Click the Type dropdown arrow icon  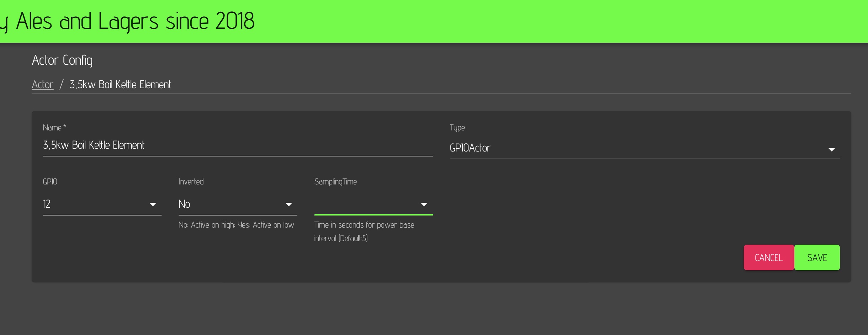[831, 150]
